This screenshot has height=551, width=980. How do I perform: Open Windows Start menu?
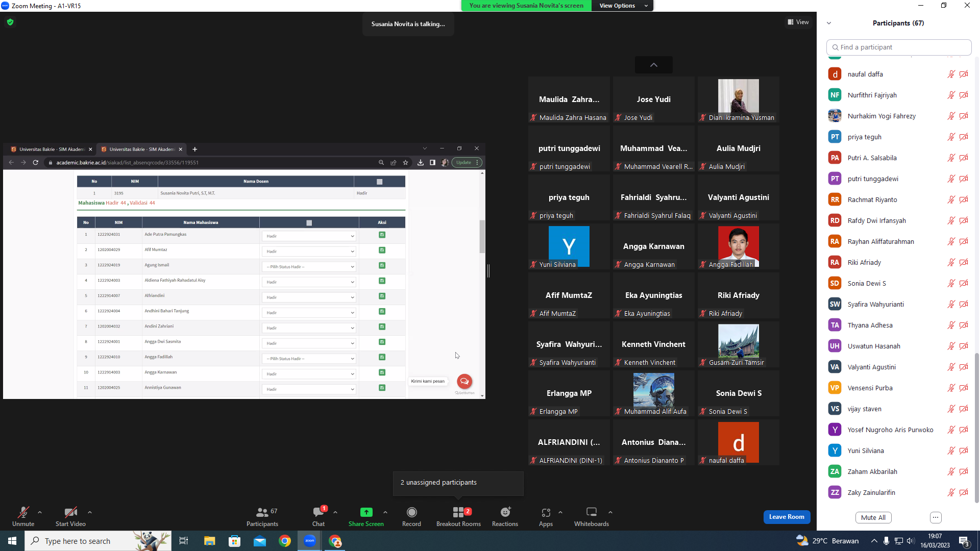coord(12,541)
